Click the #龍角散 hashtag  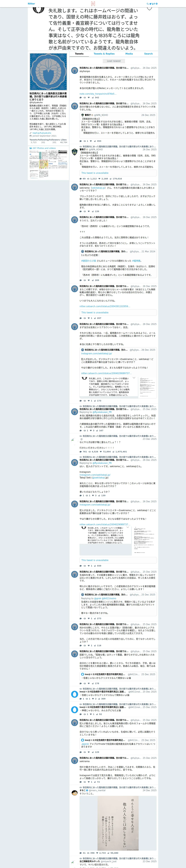pyautogui.click(x=136, y=261)
